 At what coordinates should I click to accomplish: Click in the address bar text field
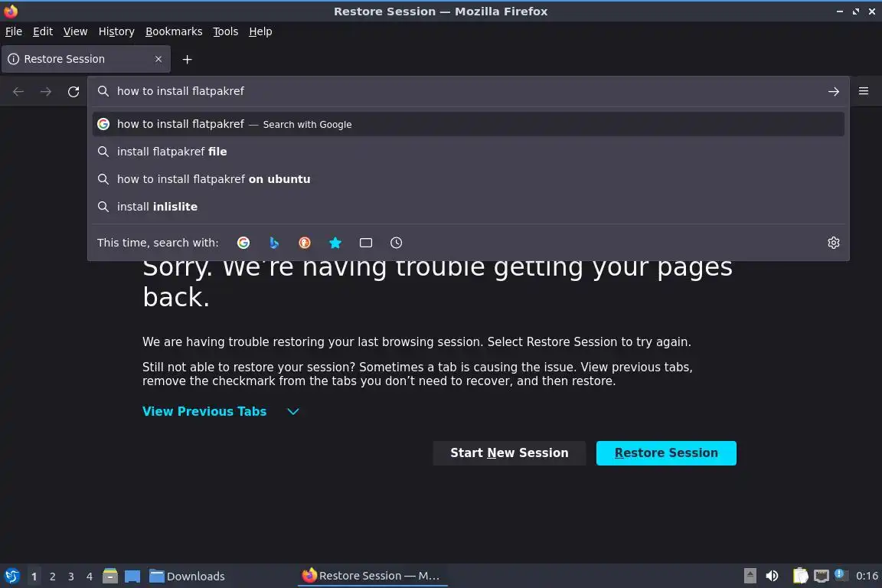467,91
